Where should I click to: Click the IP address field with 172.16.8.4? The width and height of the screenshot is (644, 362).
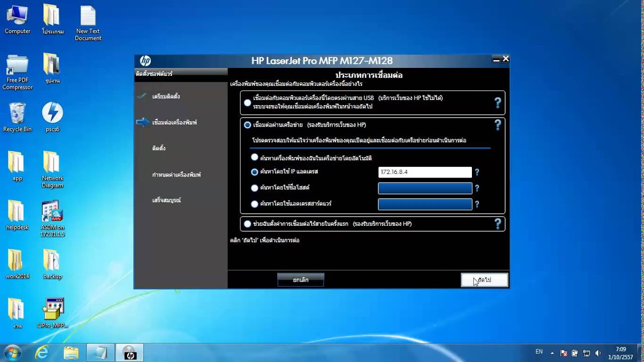point(425,172)
